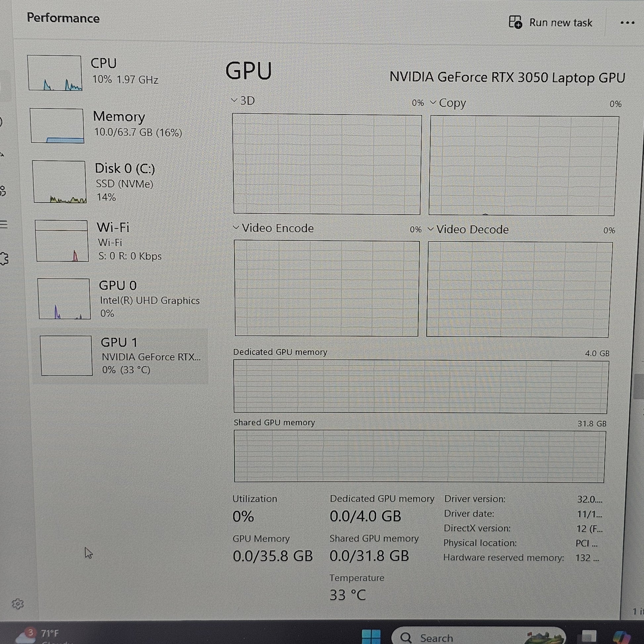Click the vertical scrollbar at window edge
The image size is (644, 644).
coord(639,387)
